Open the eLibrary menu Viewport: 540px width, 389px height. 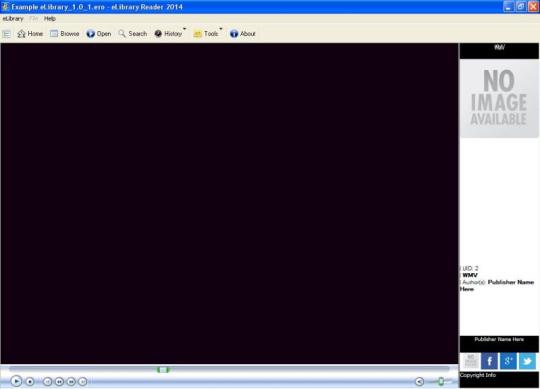(13, 19)
